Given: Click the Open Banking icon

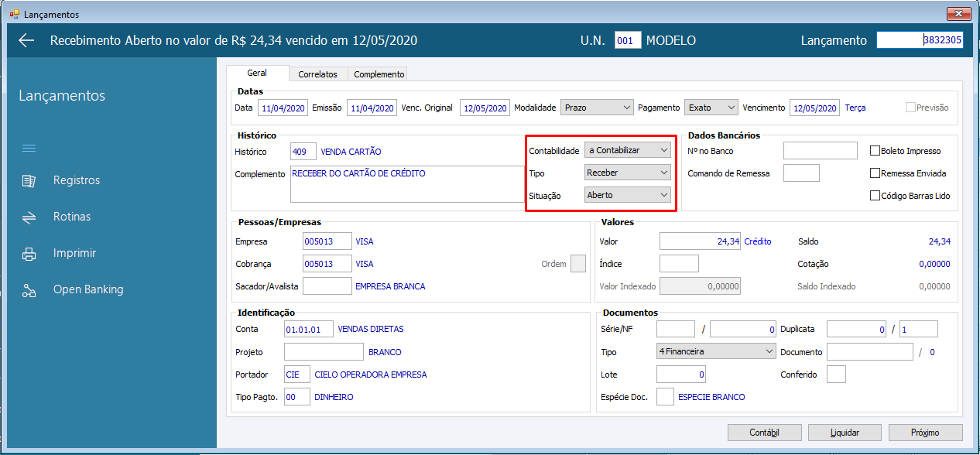Looking at the screenshot, I should [29, 290].
